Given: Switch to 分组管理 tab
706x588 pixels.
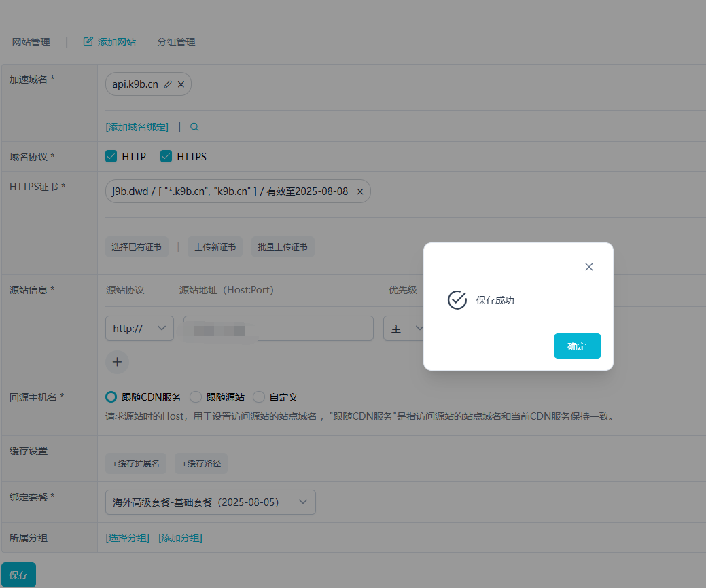Looking at the screenshot, I should (x=176, y=42).
